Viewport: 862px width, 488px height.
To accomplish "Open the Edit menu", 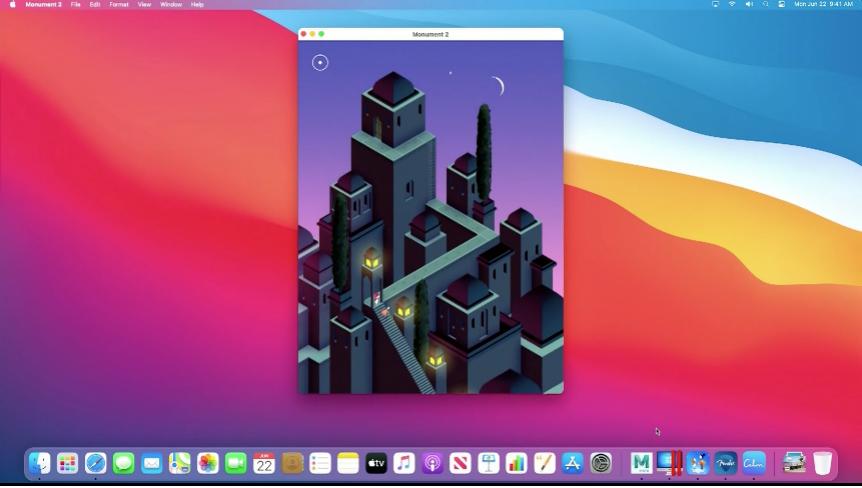I will (95, 4).
